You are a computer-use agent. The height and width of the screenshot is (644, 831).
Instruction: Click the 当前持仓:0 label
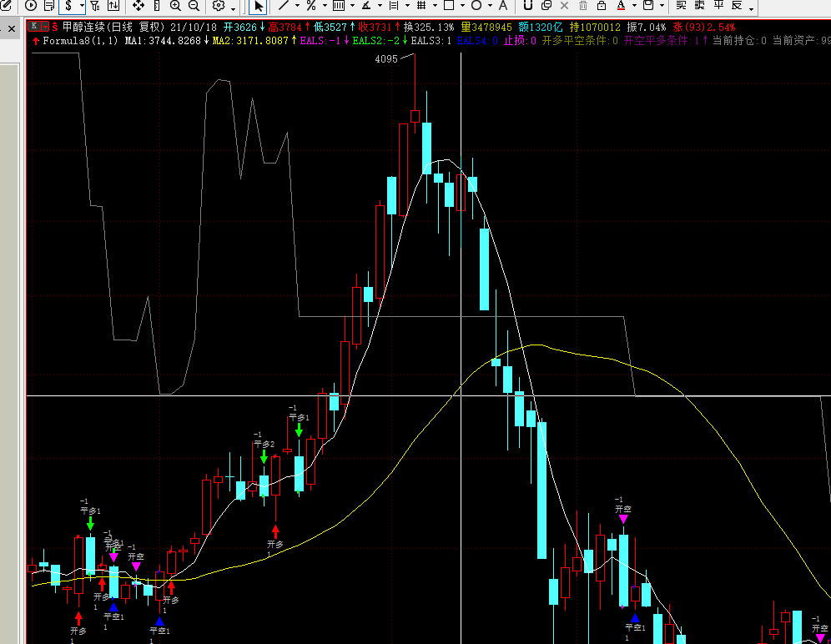point(739,40)
